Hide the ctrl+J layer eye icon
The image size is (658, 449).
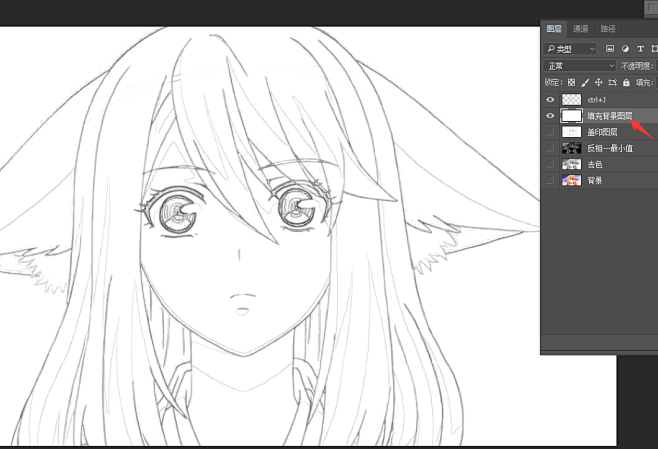click(x=550, y=100)
